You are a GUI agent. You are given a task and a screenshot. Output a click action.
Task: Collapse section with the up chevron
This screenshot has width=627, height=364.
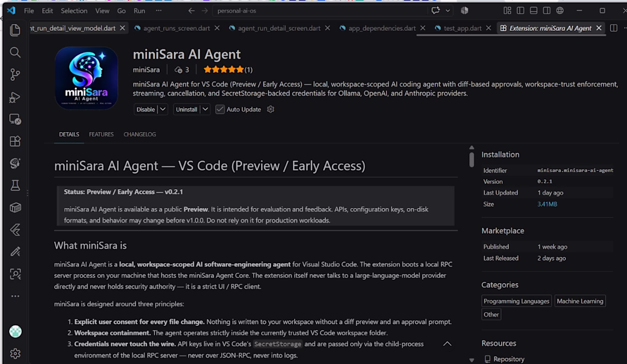point(447,343)
